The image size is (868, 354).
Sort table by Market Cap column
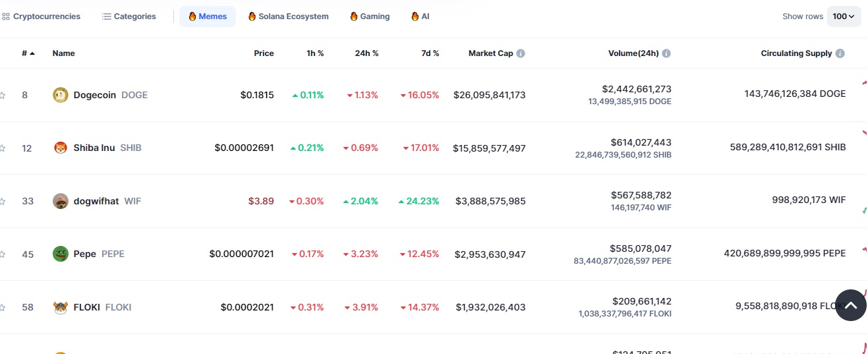pyautogui.click(x=490, y=53)
